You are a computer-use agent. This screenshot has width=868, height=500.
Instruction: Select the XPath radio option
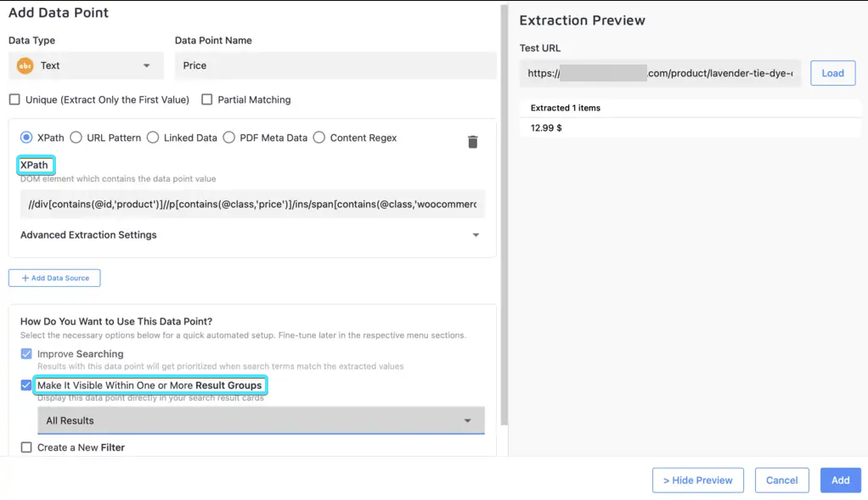point(26,138)
